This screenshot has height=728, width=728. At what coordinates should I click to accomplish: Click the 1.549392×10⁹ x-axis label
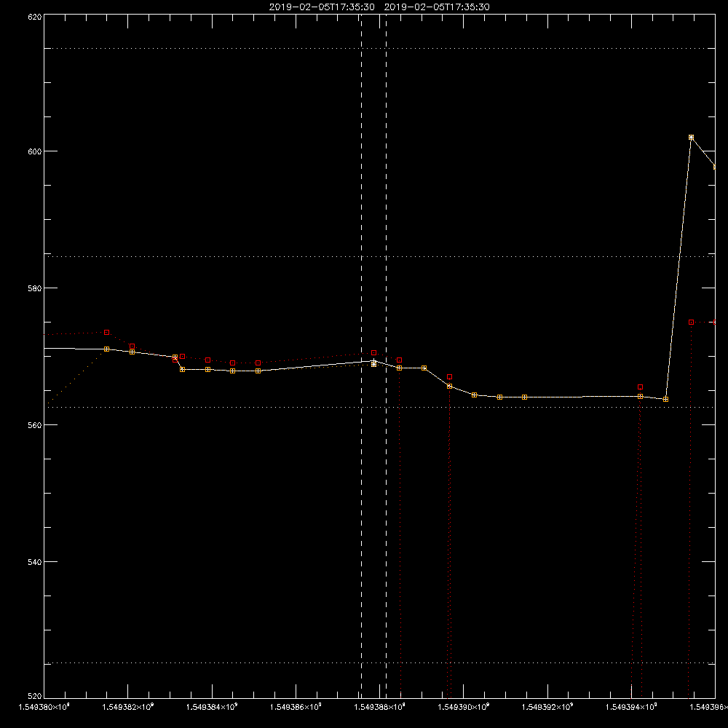[548, 707]
